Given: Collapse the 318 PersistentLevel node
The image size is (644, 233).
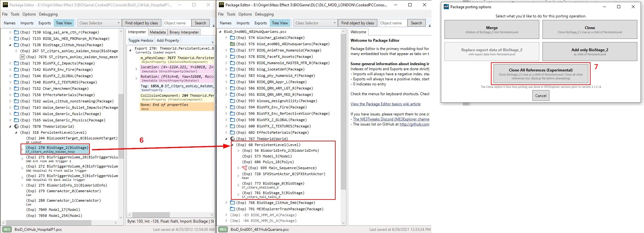Looking at the screenshot, I should (x=16, y=132).
